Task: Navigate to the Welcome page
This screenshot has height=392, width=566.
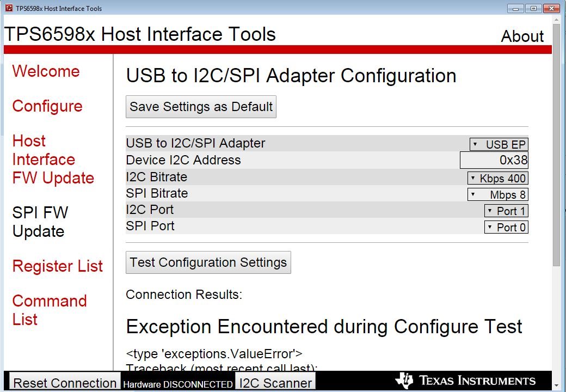Action: (x=46, y=71)
